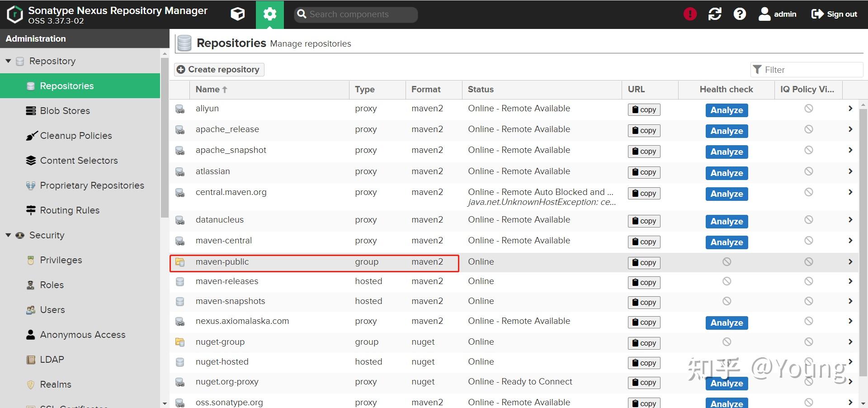The height and width of the screenshot is (408, 868).
Task: Click the Create repository button
Action: pyautogui.click(x=219, y=69)
